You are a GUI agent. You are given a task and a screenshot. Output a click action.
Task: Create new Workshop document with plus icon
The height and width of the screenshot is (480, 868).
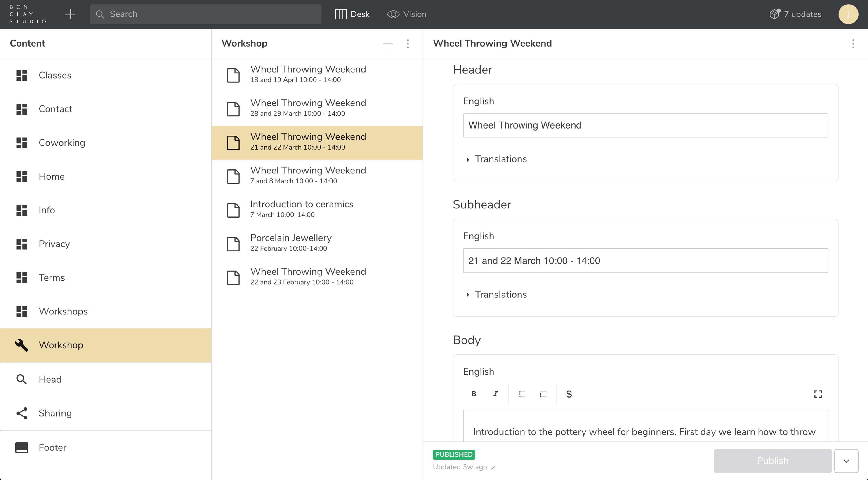click(388, 43)
